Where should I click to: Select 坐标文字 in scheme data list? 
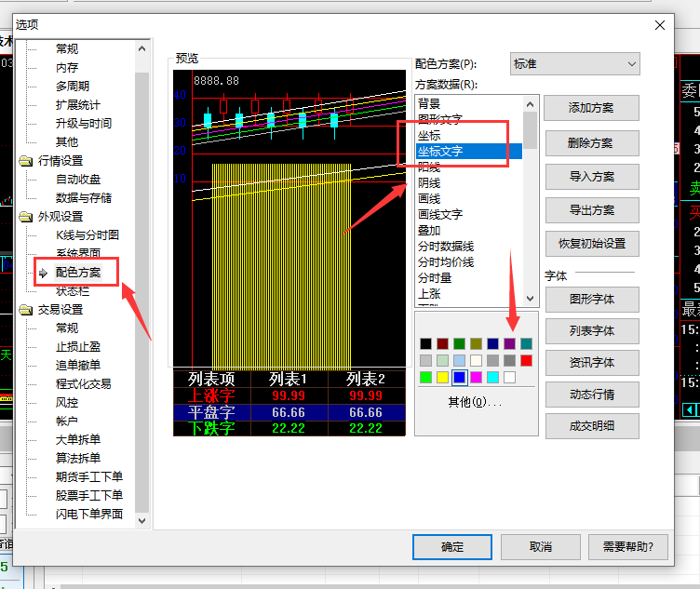(469, 152)
